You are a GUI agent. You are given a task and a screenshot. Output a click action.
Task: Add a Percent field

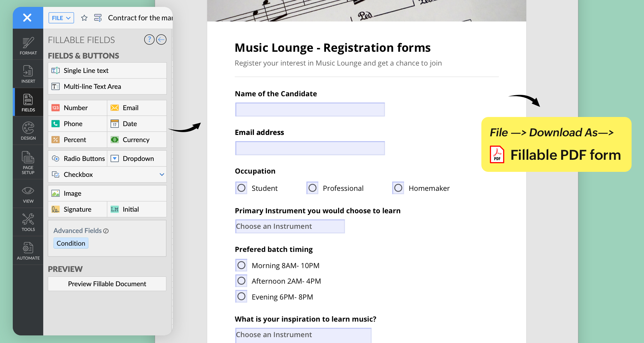77,140
